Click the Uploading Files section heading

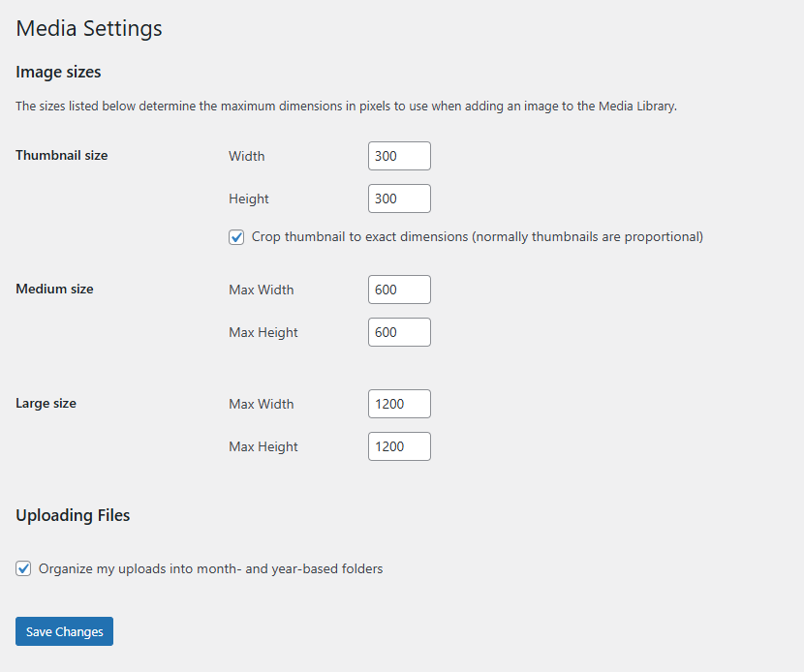click(x=73, y=515)
